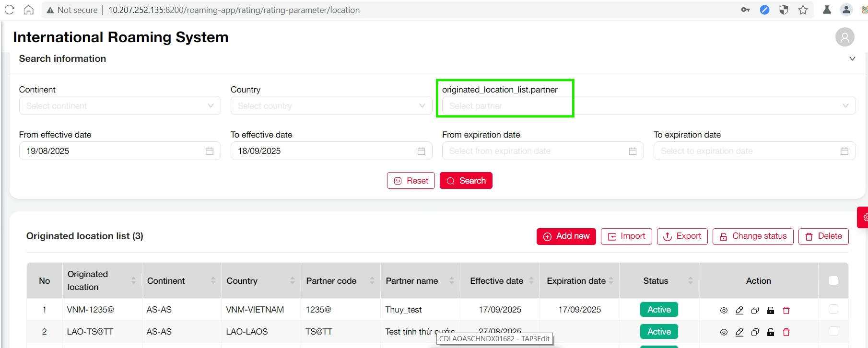Bookmark this page with the star icon
Image resolution: width=868 pixels, height=348 pixels.
(803, 10)
